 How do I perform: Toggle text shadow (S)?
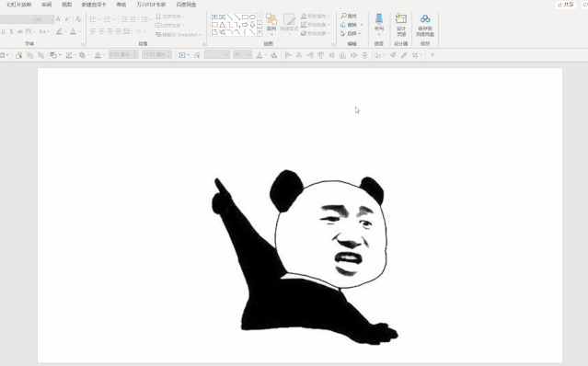11,31
